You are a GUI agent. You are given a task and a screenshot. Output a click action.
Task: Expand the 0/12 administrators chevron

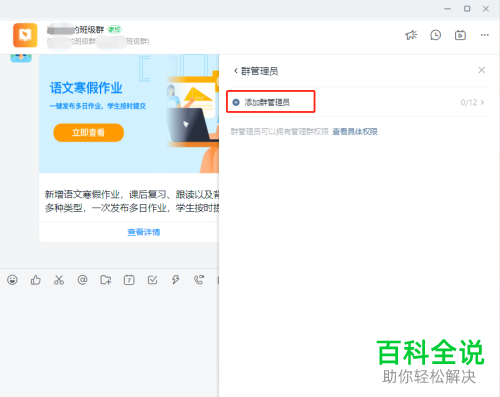tap(482, 102)
